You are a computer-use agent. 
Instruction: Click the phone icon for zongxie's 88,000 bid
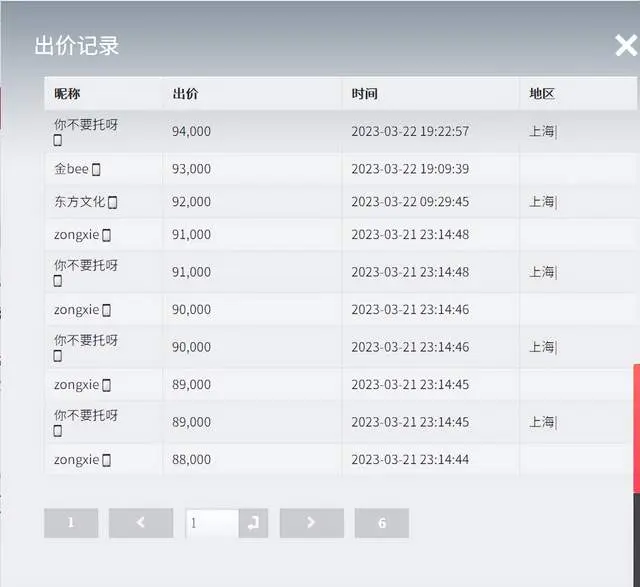(x=107, y=460)
